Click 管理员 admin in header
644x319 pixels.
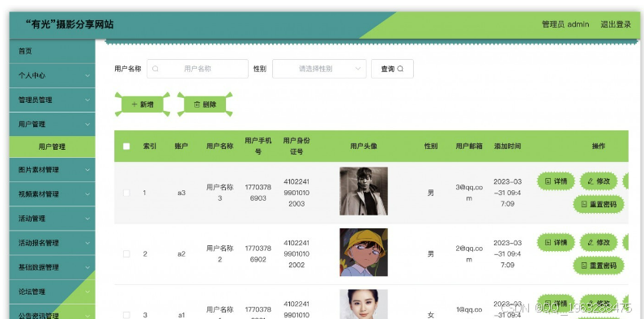point(565,24)
